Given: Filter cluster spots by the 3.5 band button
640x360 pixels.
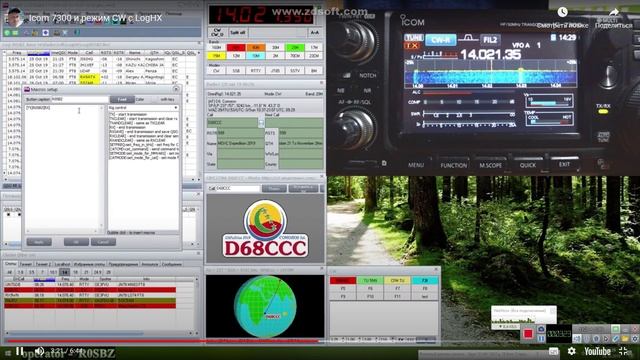Looking at the screenshot, I should [31, 272].
